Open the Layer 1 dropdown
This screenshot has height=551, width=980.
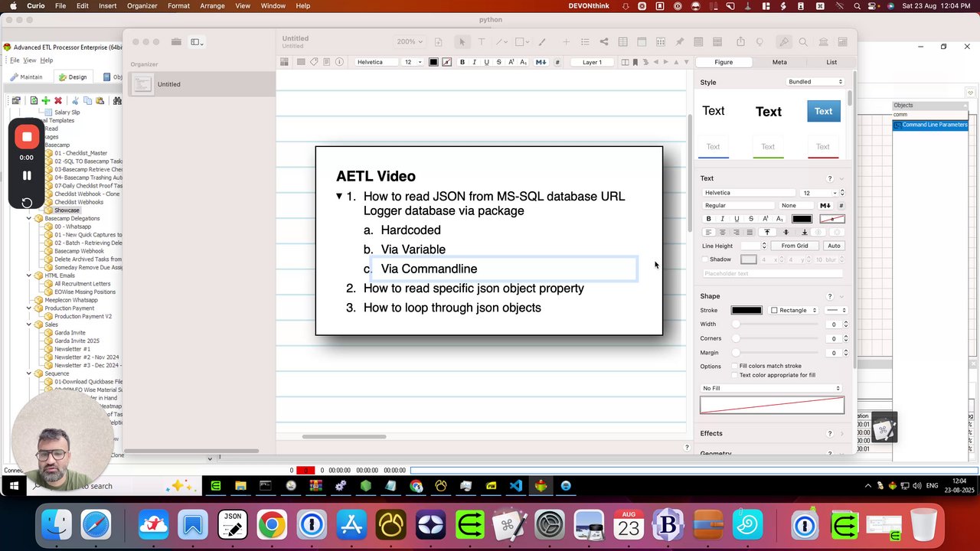pyautogui.click(x=592, y=62)
